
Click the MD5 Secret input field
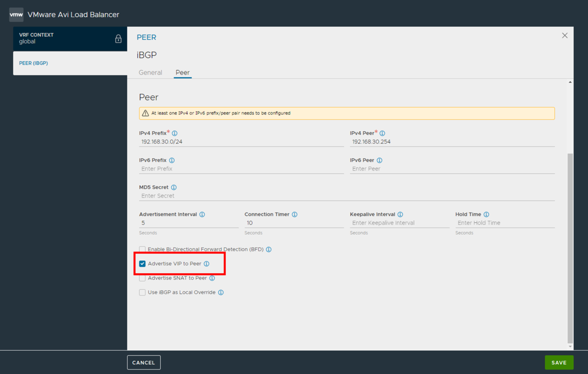(347, 196)
